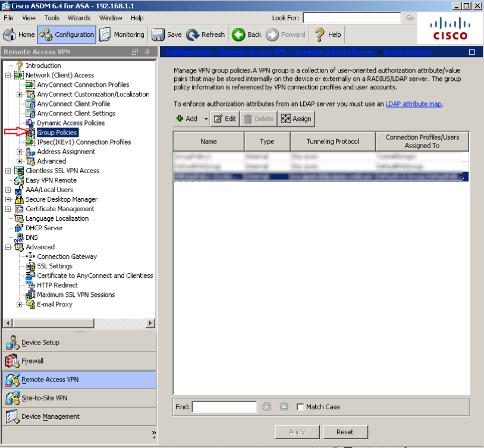Open the Window menu
484x448 pixels.
click(111, 18)
